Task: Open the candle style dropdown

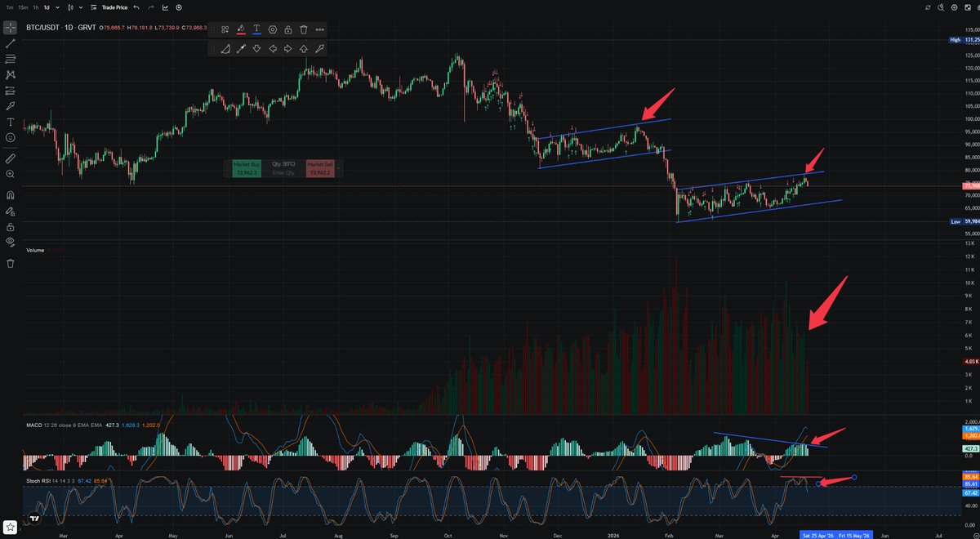Action: tap(80, 7)
